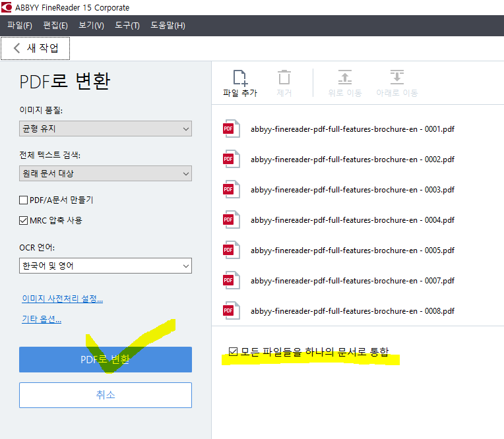
Task: Click the 제거 (Remove) trash icon
Action: tap(284, 78)
